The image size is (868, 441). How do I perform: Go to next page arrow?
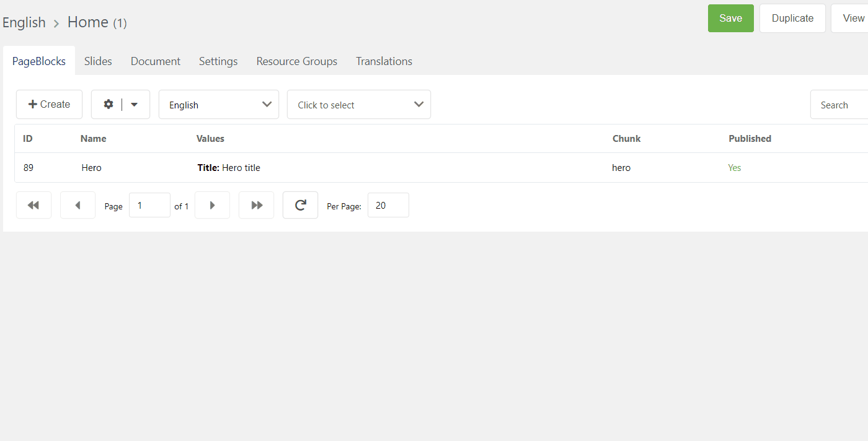(212, 205)
